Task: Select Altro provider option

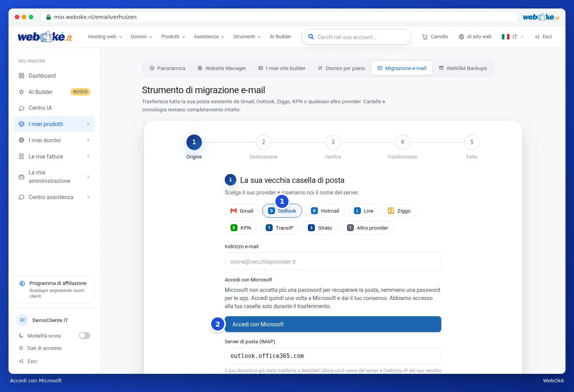Action: point(367,228)
